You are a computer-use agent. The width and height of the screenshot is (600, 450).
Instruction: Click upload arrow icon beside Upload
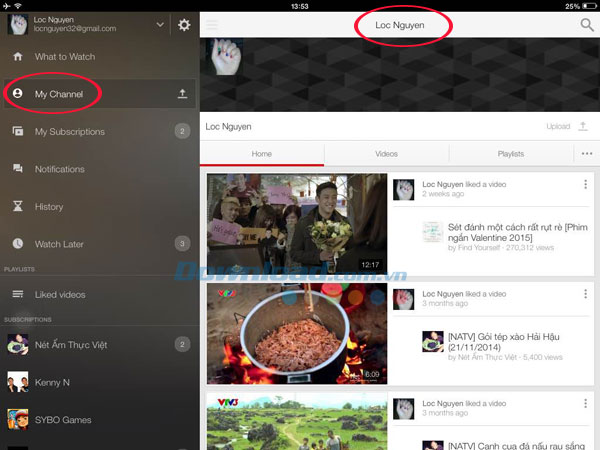point(583,126)
